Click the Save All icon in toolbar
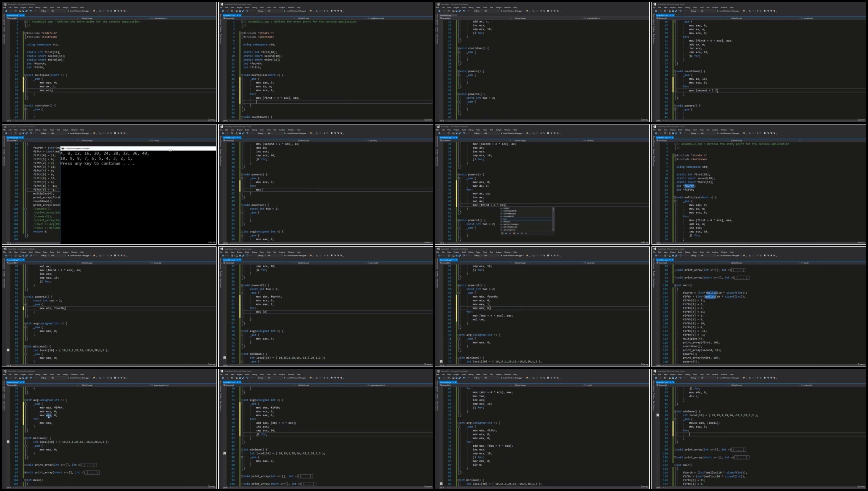 click(x=26, y=11)
